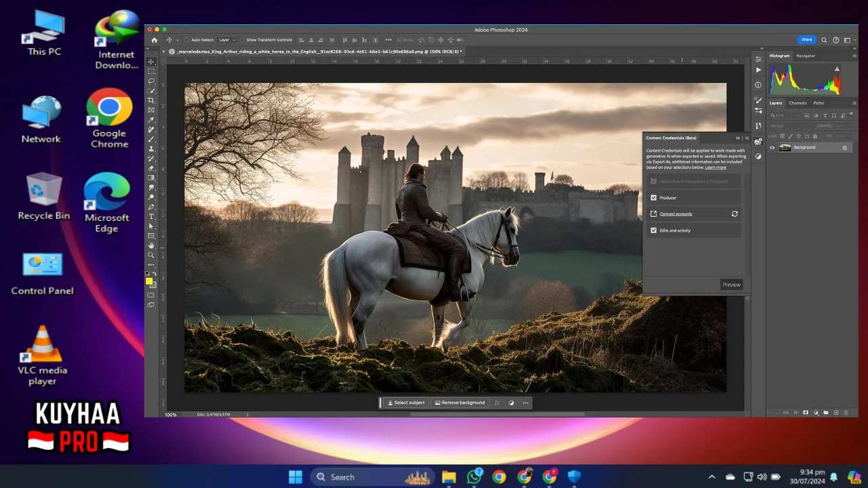Select the Type tool
Image resolution: width=868 pixels, height=488 pixels.
[x=151, y=216]
